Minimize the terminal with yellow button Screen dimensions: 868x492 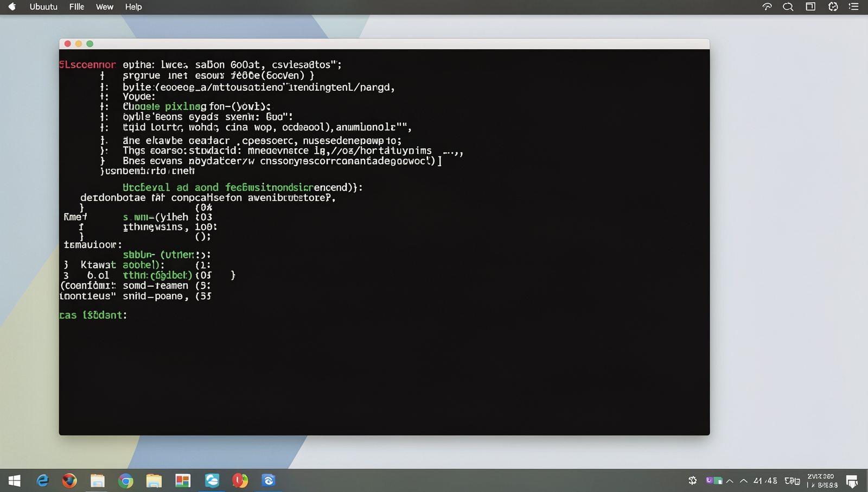[79, 43]
